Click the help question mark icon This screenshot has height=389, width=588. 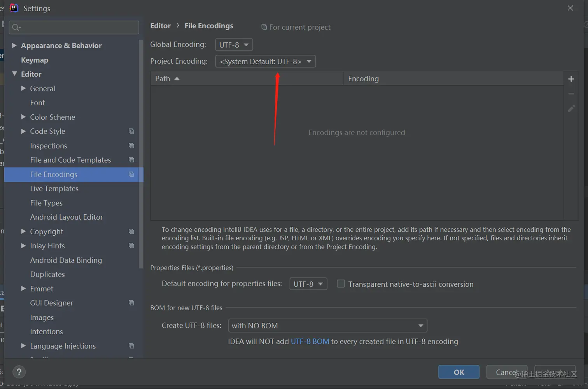[19, 372]
